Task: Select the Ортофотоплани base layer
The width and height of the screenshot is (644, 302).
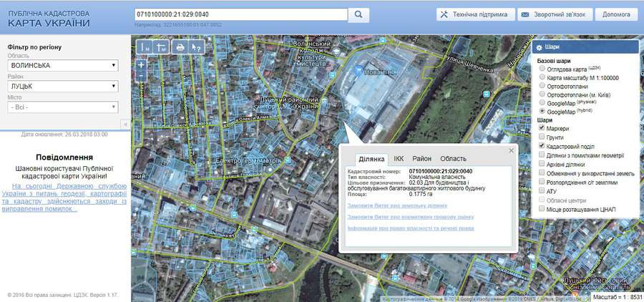Action: click(541, 86)
